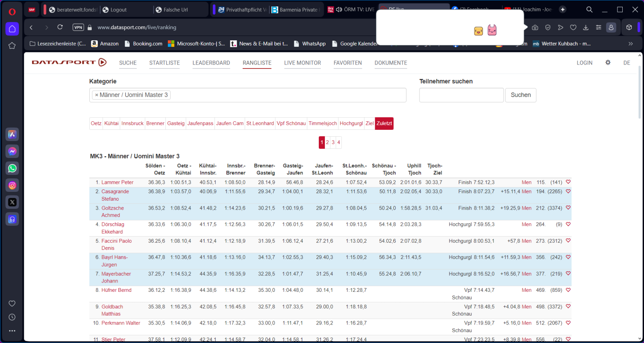This screenshot has width=644, height=343.
Task: Open WhatsApp in the sidebar
Action: 12,168
